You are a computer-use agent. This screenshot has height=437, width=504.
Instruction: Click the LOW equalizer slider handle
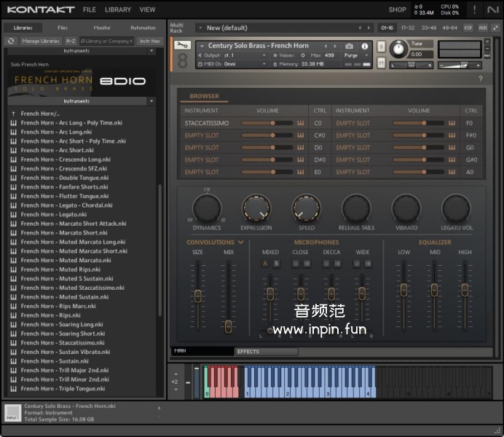click(x=403, y=289)
